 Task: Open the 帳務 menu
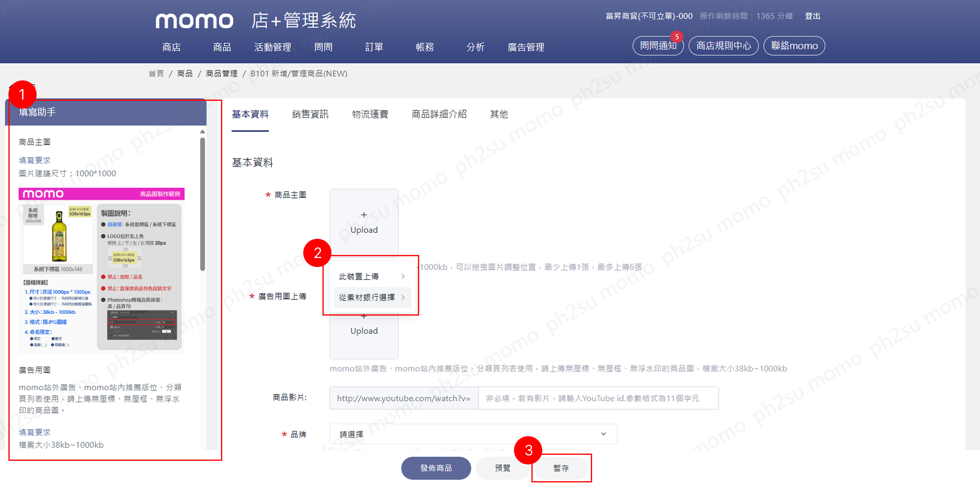425,47
